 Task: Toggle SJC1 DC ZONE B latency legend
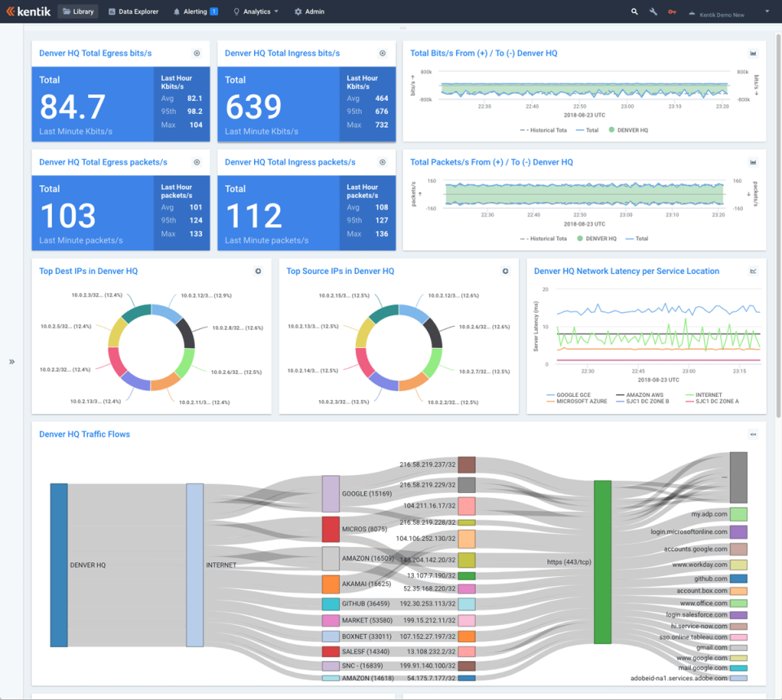(x=643, y=401)
